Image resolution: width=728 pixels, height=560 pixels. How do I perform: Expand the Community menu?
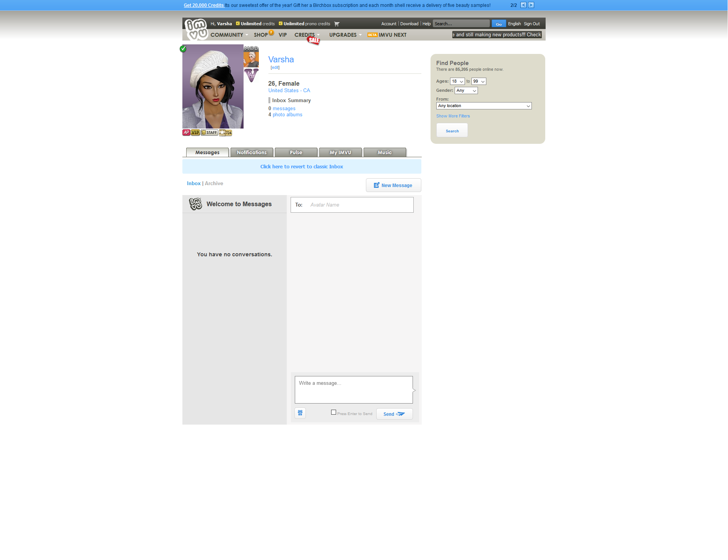pos(229,35)
